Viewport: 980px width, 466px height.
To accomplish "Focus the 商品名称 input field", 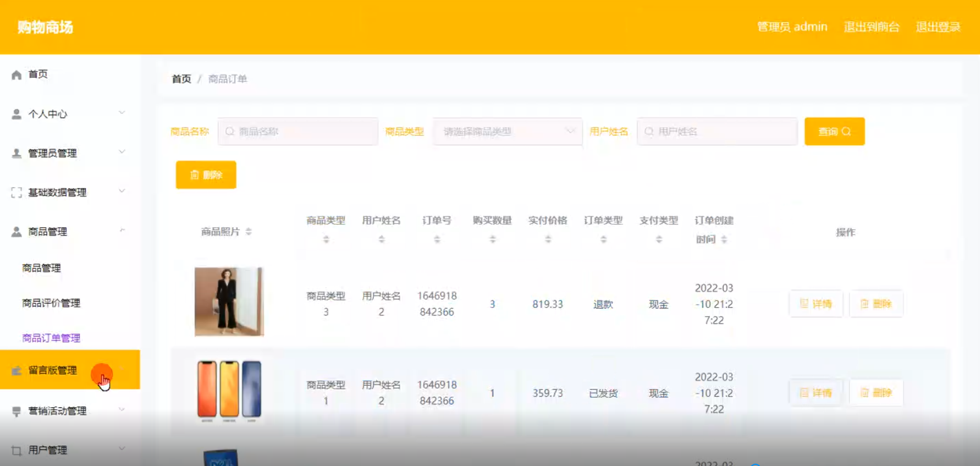I will pos(298,131).
